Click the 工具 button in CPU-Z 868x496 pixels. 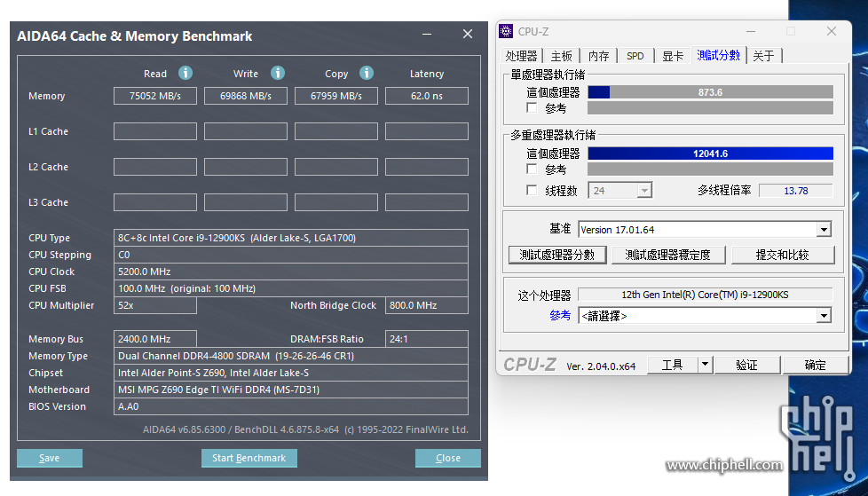(x=673, y=365)
